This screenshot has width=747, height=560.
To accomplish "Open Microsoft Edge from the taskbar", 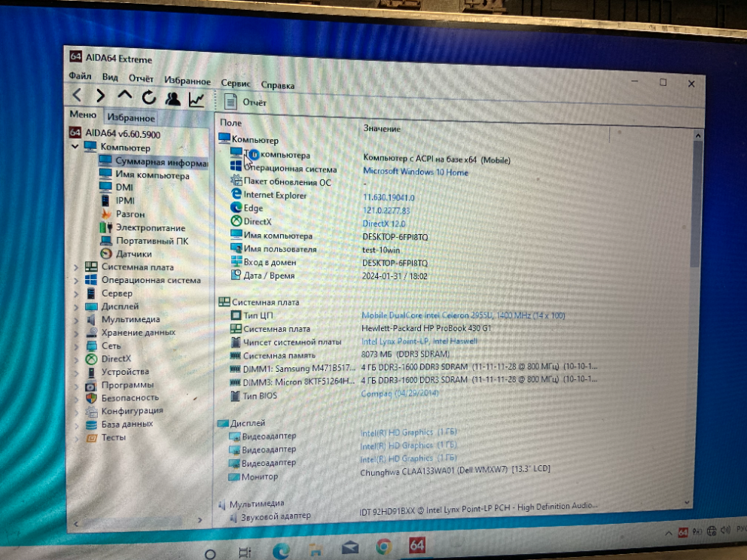I will coord(281,550).
